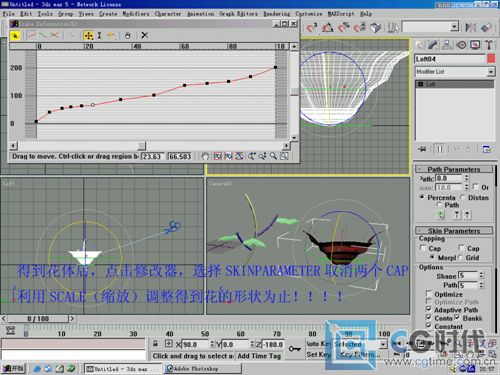
Task: Select the Move Control Point tool
Action: pos(89,35)
